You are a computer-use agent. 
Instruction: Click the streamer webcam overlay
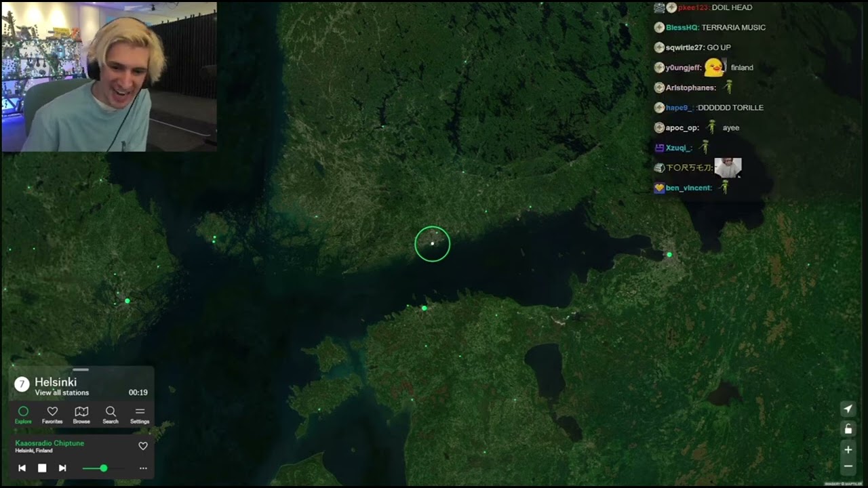pyautogui.click(x=109, y=77)
